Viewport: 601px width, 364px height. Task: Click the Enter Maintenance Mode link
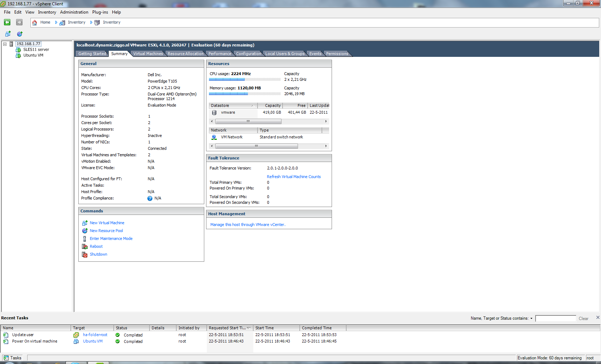(111, 238)
